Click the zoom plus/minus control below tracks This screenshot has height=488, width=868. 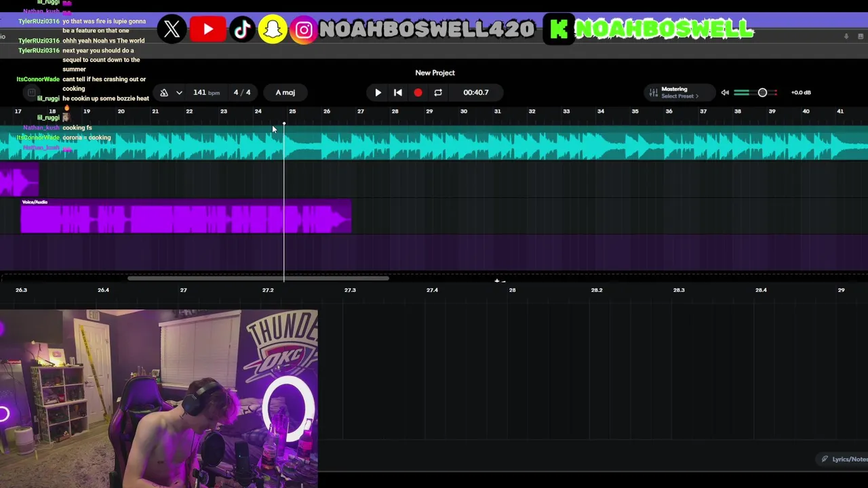499,281
